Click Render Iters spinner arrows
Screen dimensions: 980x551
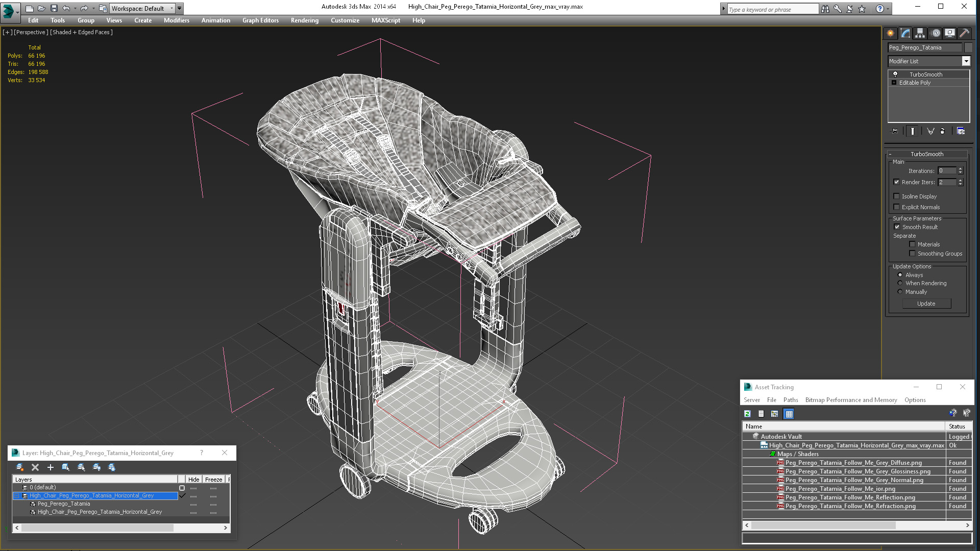pyautogui.click(x=960, y=182)
